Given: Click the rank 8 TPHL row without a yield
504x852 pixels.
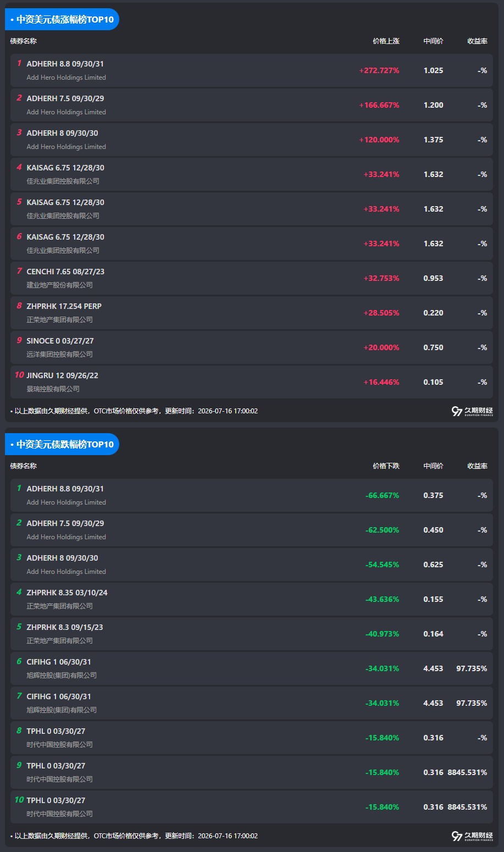Looking at the screenshot, I should (252, 738).
